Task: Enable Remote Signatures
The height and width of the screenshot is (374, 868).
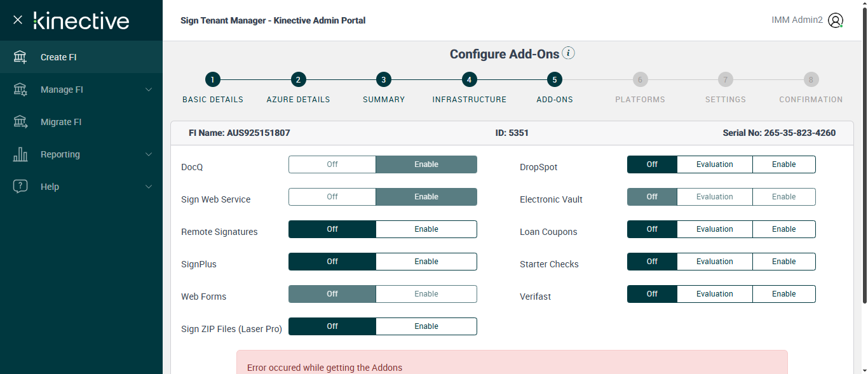Action: click(426, 229)
